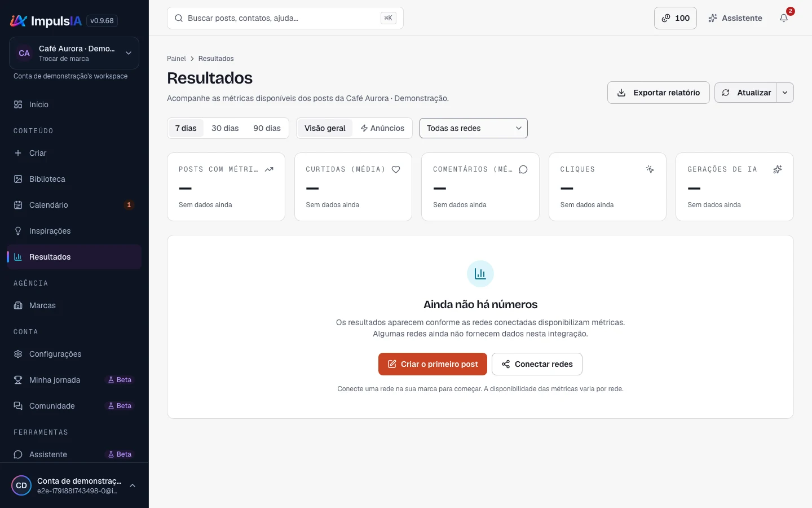Click the ⌘K shortcut hint
Screen dimensions: 812x508
[388, 18]
